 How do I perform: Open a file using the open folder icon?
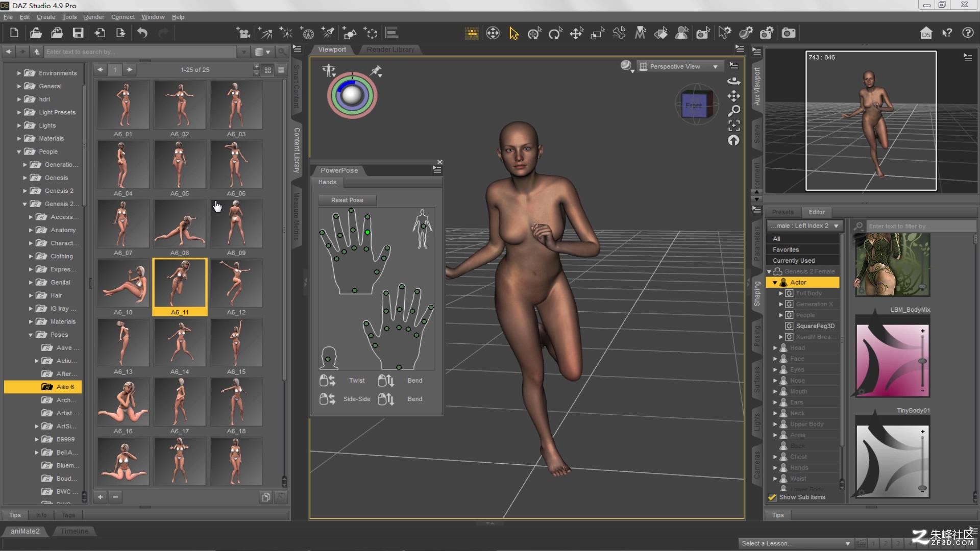click(35, 33)
